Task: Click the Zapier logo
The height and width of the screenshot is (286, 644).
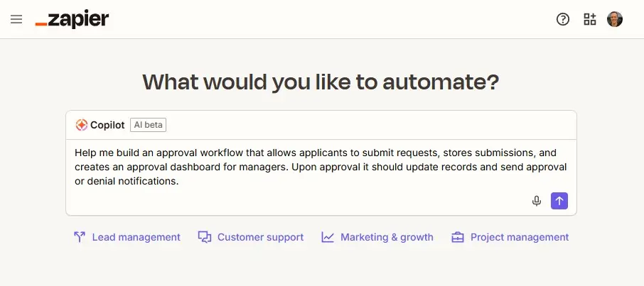Action: point(73,19)
